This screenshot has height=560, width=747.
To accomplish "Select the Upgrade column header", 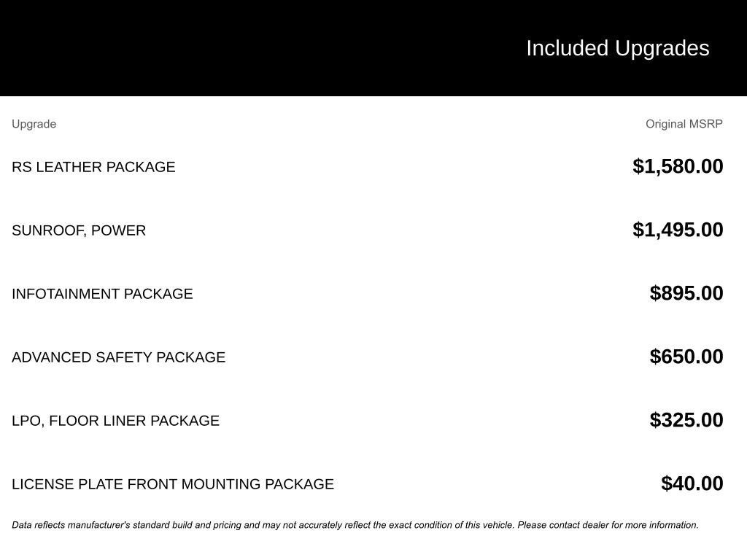I will coord(34,124).
